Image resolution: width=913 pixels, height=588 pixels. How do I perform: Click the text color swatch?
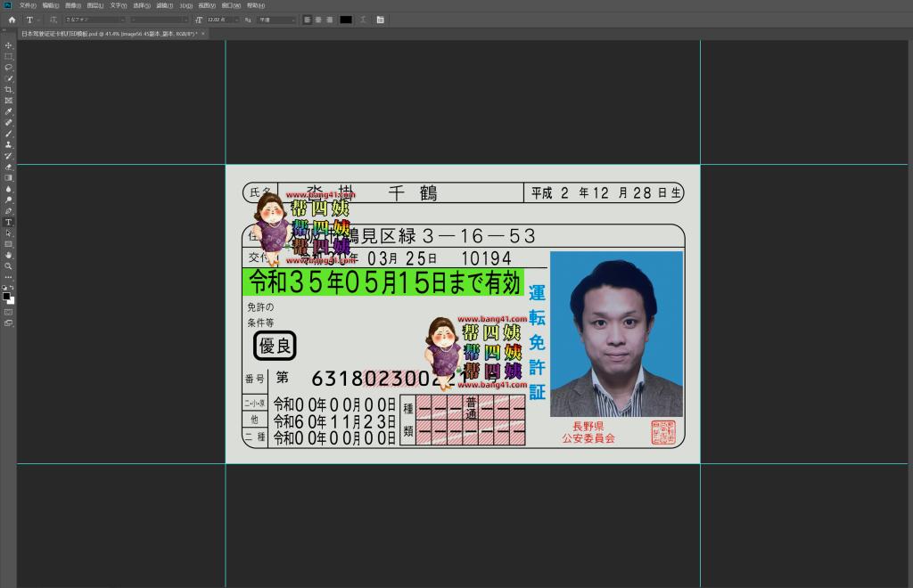[346, 19]
